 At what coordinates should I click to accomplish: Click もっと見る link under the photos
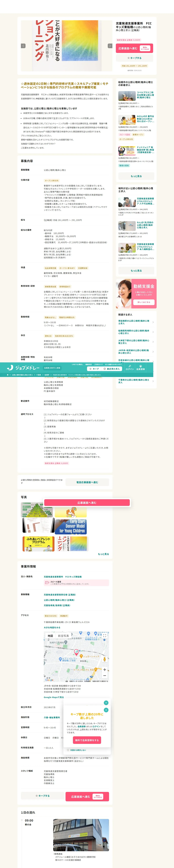[103, 554]
